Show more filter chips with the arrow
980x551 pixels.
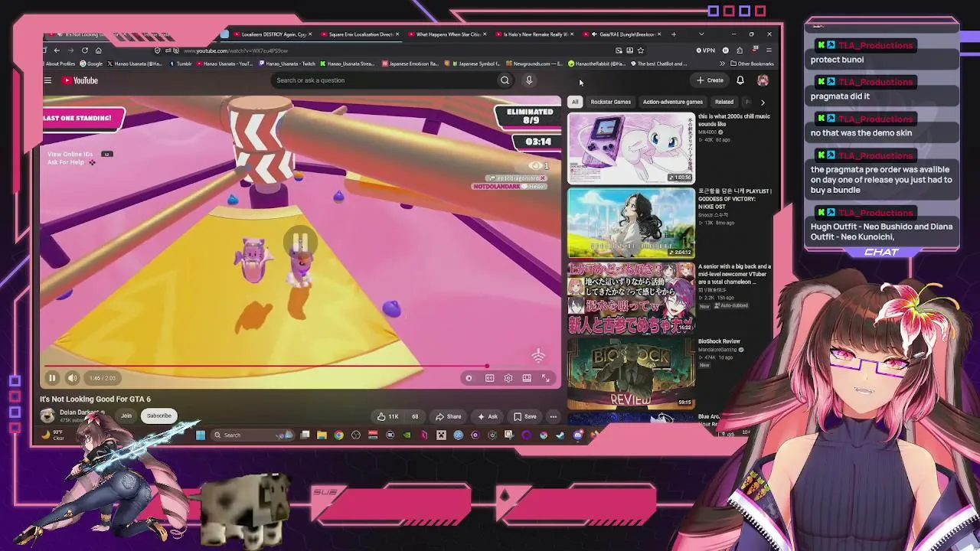pyautogui.click(x=763, y=102)
